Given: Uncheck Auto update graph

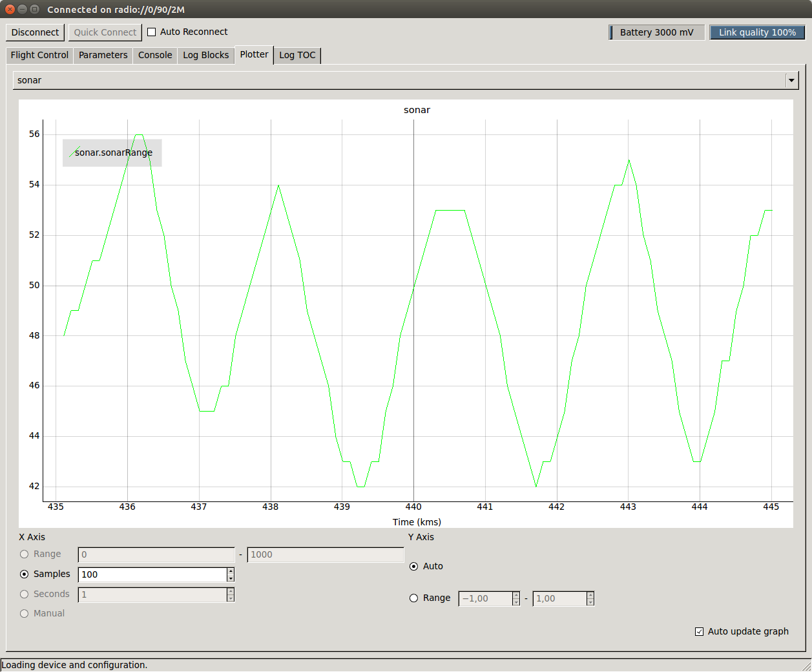Looking at the screenshot, I should tap(699, 632).
